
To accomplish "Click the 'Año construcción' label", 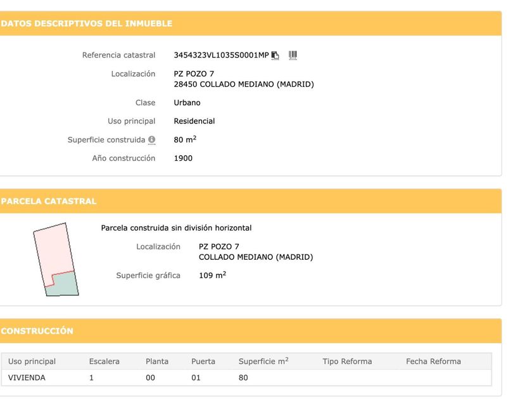I will pos(123,158).
